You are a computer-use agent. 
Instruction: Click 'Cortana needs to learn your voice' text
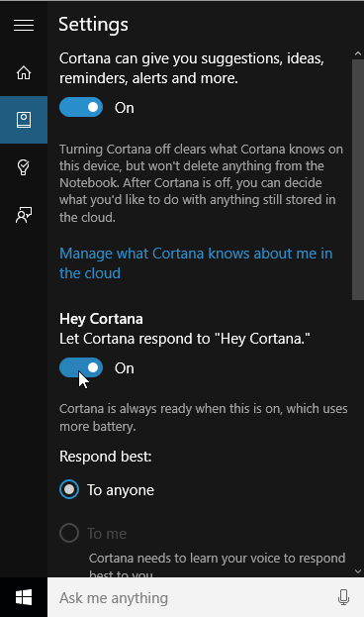pyautogui.click(x=217, y=566)
